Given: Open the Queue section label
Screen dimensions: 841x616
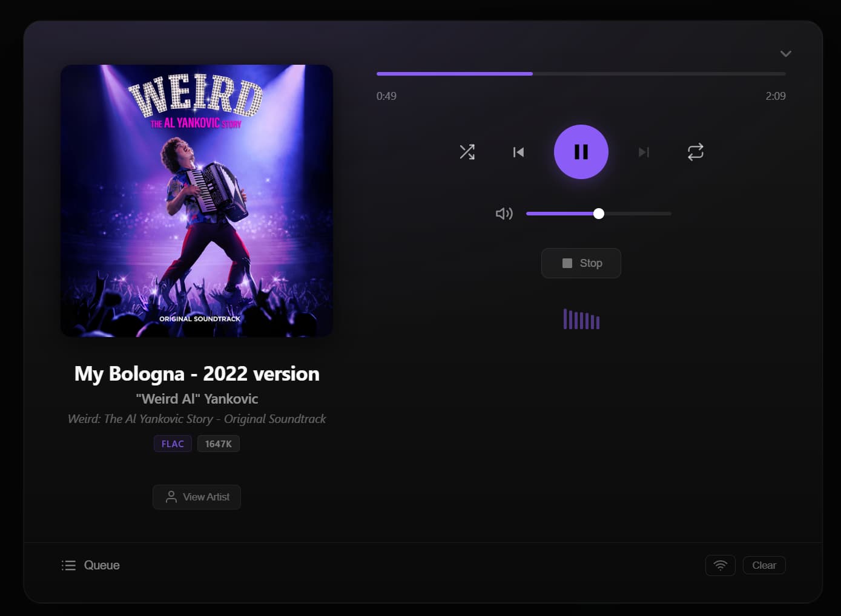Looking at the screenshot, I should click(102, 565).
